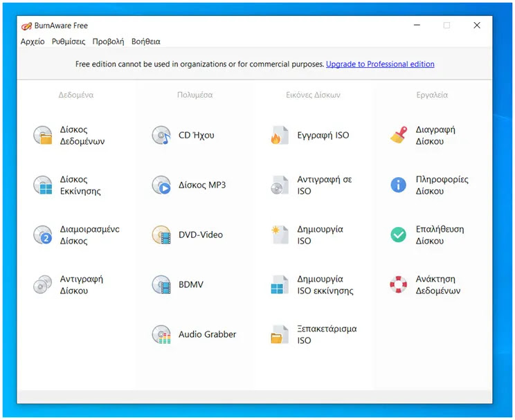Viewport: 515px width, 420px height.
Task: Click the Δημιουργία ISO sparkle page icon
Action: pos(280,235)
